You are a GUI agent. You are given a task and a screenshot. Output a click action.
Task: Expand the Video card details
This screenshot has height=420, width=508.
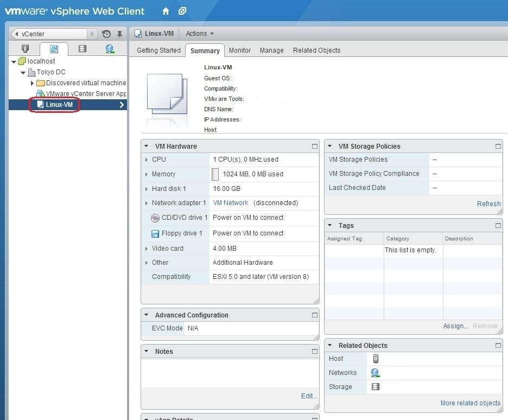(147, 249)
